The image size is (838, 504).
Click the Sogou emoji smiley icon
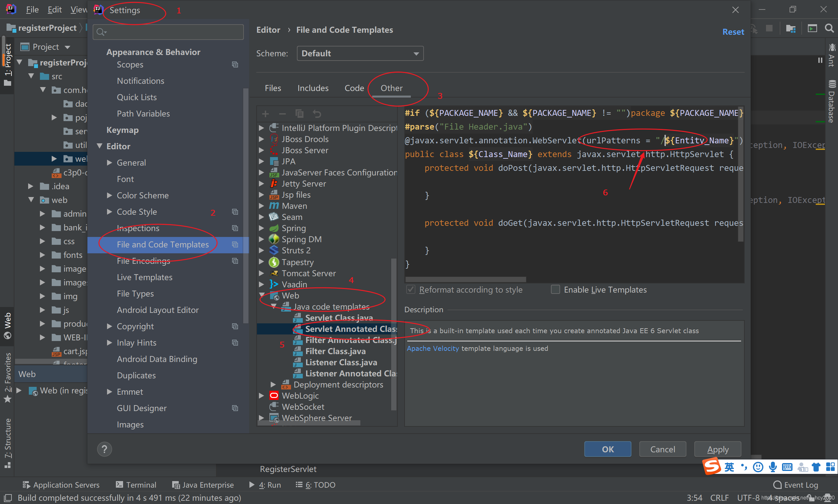(758, 467)
